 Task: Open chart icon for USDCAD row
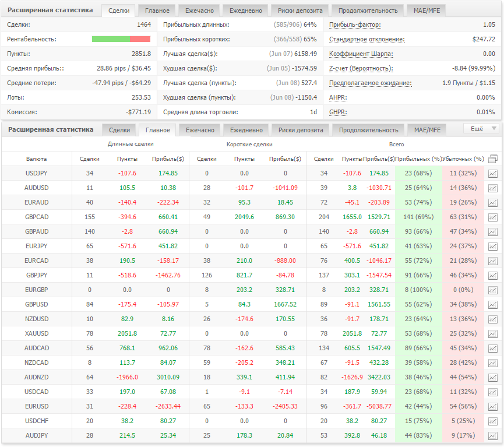point(493,392)
